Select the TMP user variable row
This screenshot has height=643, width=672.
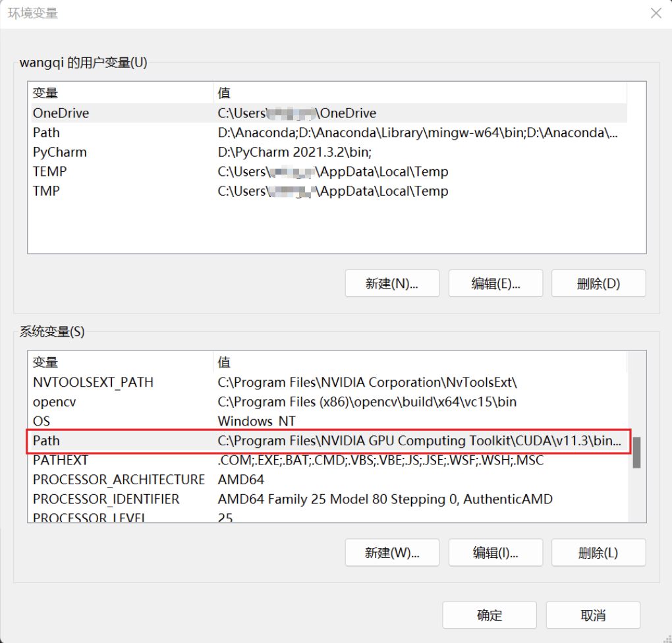[329, 191]
